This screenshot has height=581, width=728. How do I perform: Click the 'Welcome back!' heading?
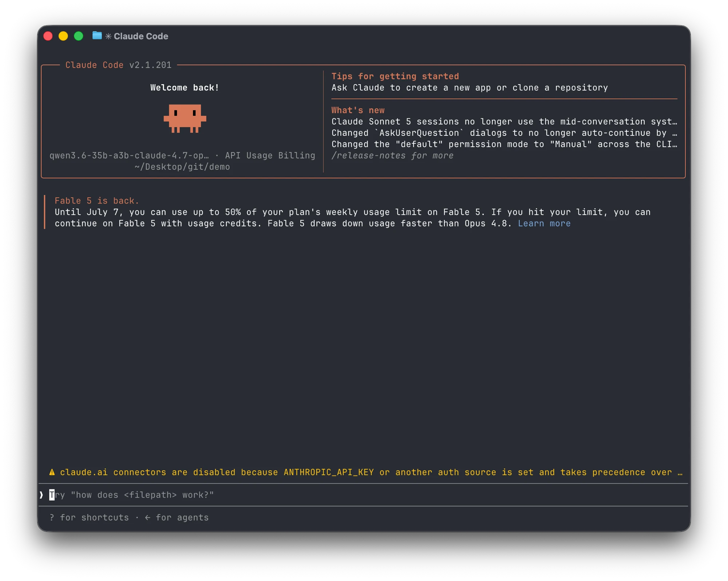(x=185, y=87)
